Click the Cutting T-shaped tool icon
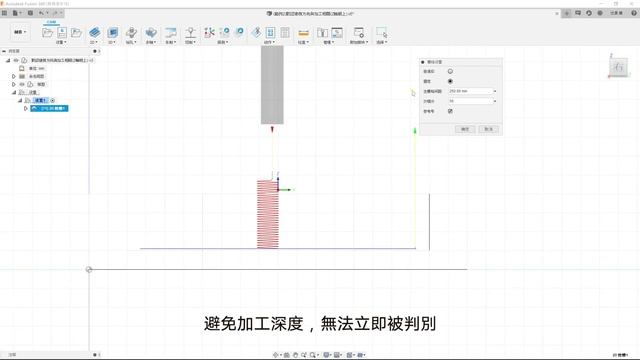640x360 pixels. point(190,32)
